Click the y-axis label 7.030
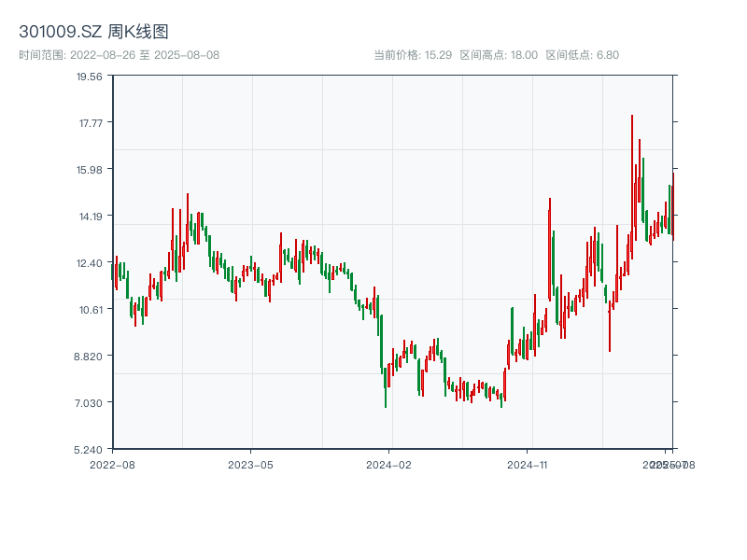This screenshot has width=747, height=560. tap(89, 403)
